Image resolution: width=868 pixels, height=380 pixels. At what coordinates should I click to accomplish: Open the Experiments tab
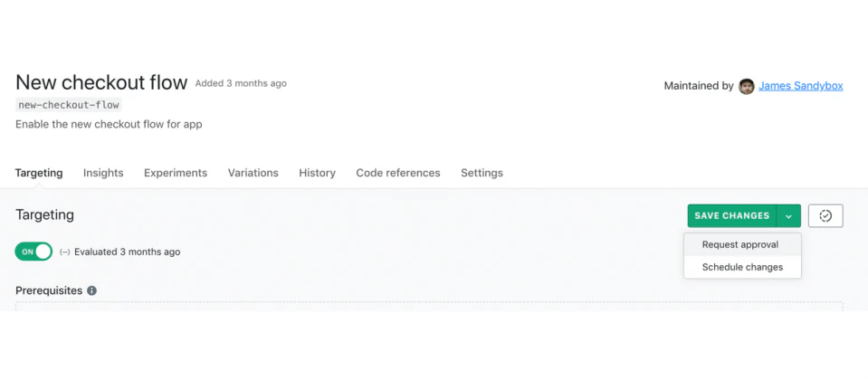point(176,173)
